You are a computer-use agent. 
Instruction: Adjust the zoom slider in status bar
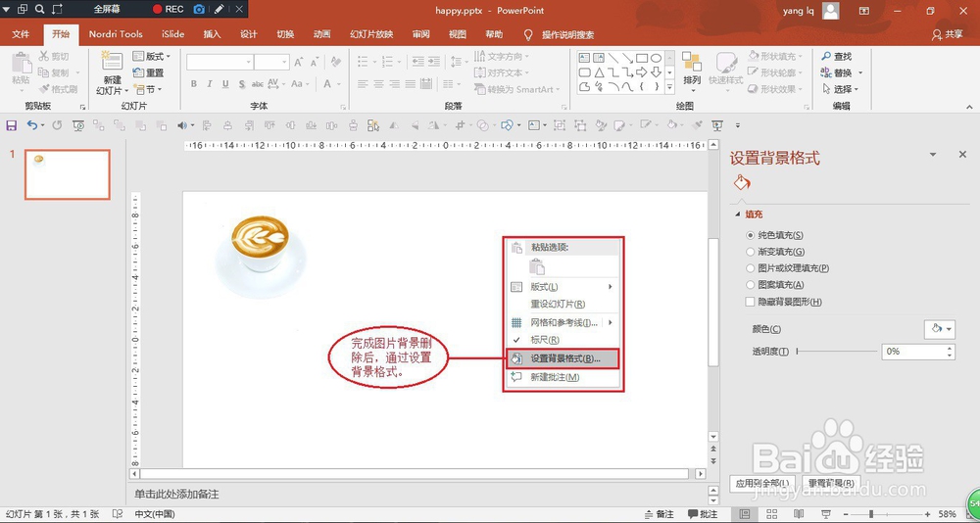(870, 514)
